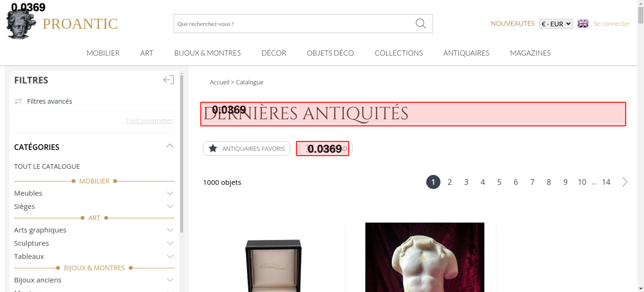
Task: Collapse the Catégories section chevron
Action: (x=170, y=146)
